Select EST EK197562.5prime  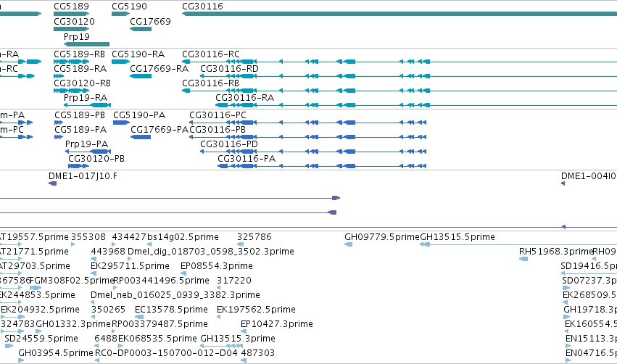256,310
